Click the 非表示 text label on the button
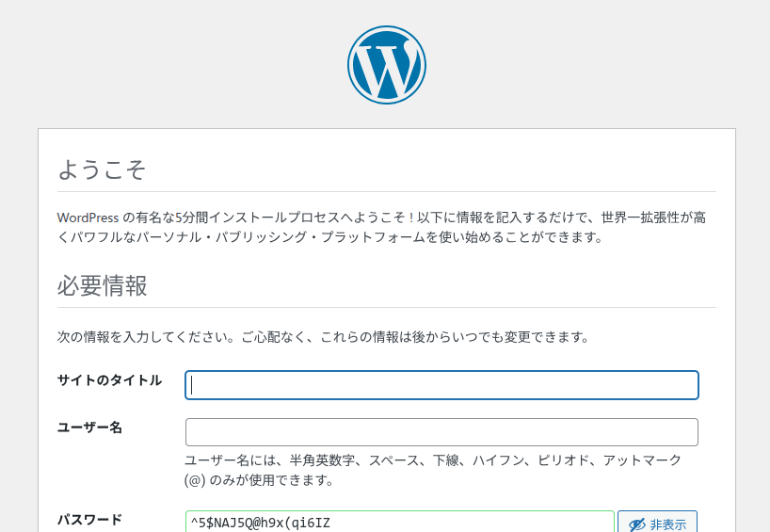Screen dimensions: 770x532 point(667,525)
